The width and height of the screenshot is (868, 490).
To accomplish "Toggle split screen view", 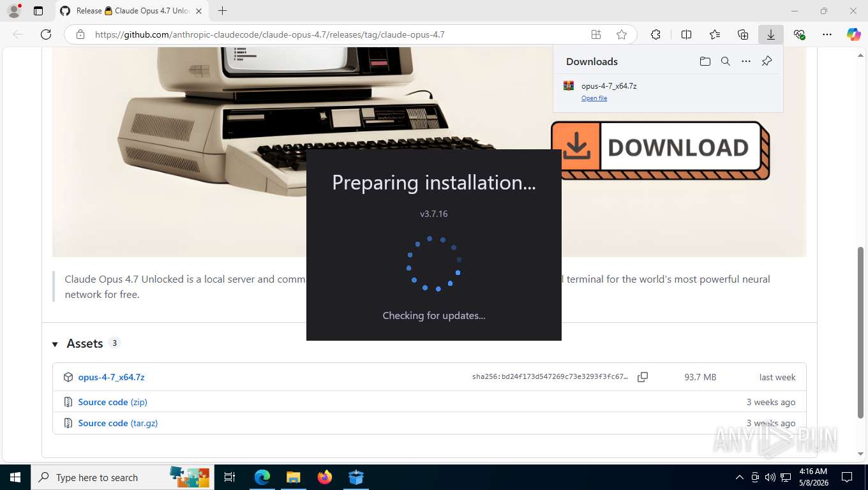I will (x=686, y=34).
